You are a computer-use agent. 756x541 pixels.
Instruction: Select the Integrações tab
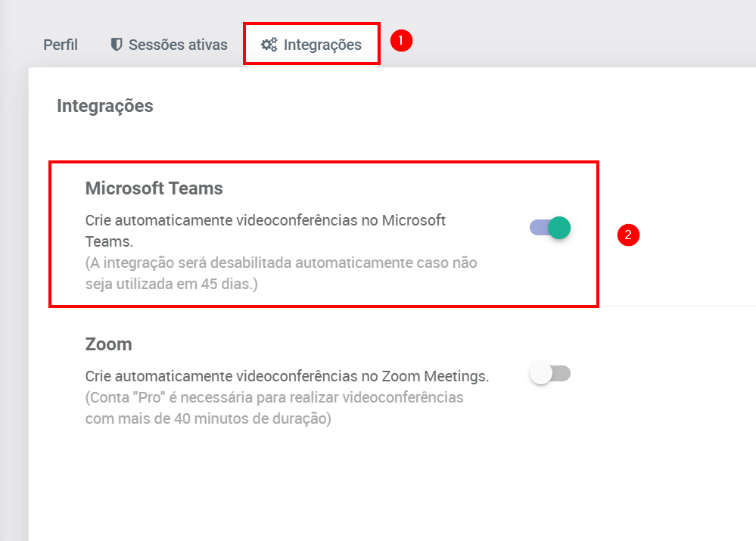[322, 45]
